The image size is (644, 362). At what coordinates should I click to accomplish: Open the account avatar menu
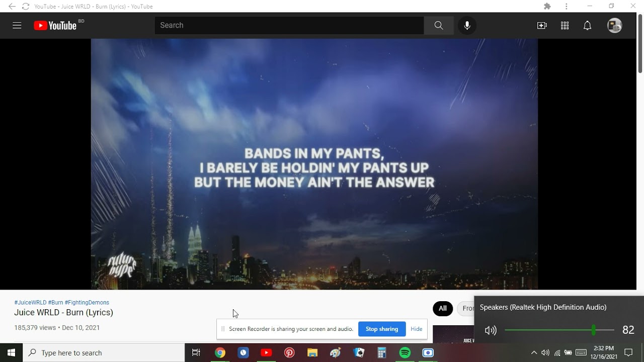coord(614,25)
